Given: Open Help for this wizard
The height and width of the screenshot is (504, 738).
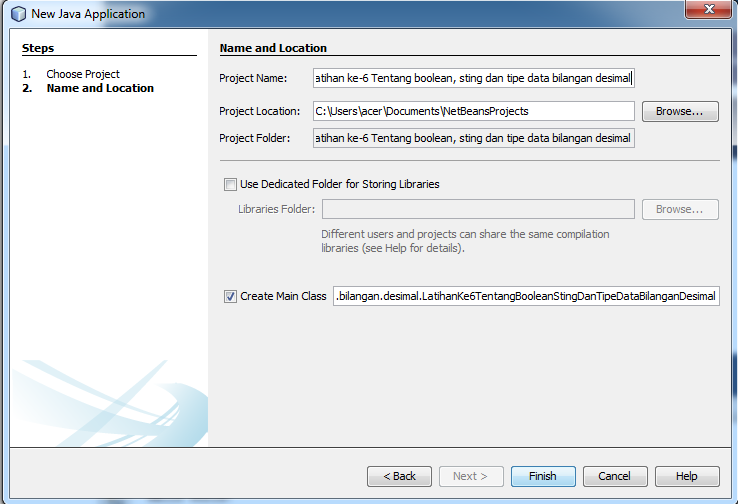Looking at the screenshot, I should click(687, 476).
